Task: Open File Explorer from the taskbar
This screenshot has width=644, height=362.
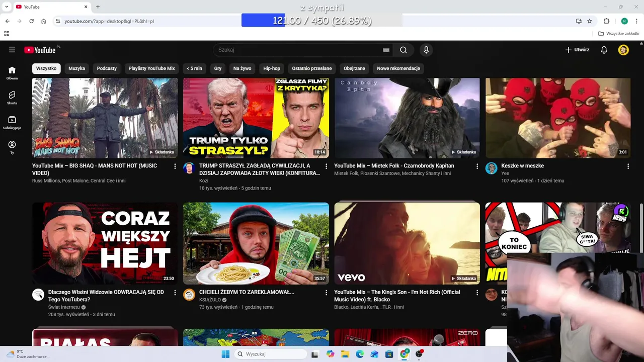Action: (345, 354)
